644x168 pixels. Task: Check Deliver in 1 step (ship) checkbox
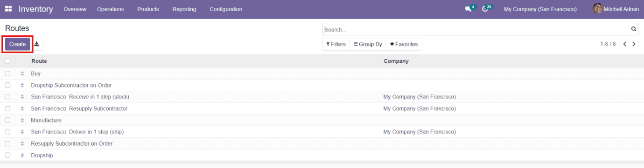click(7, 132)
